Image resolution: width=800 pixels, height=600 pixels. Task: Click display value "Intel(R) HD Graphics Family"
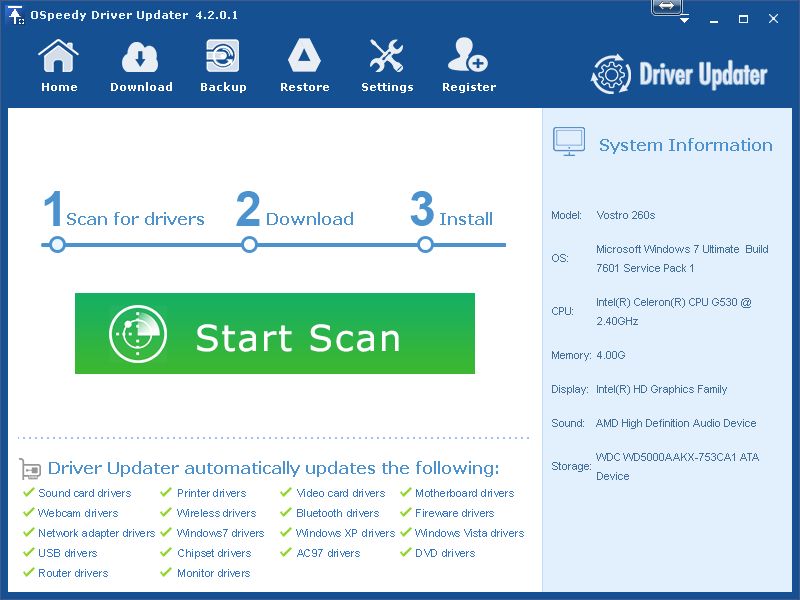[x=661, y=389]
